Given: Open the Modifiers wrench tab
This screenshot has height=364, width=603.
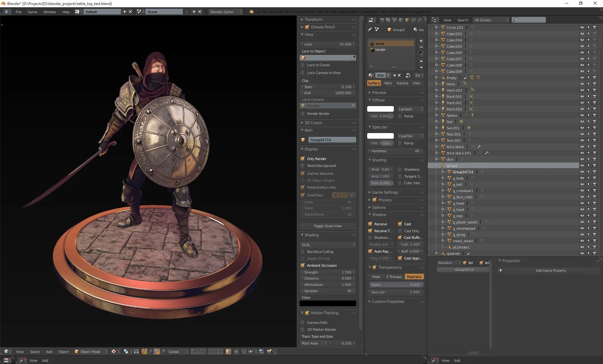Looking at the screenshot, I should (419, 20).
